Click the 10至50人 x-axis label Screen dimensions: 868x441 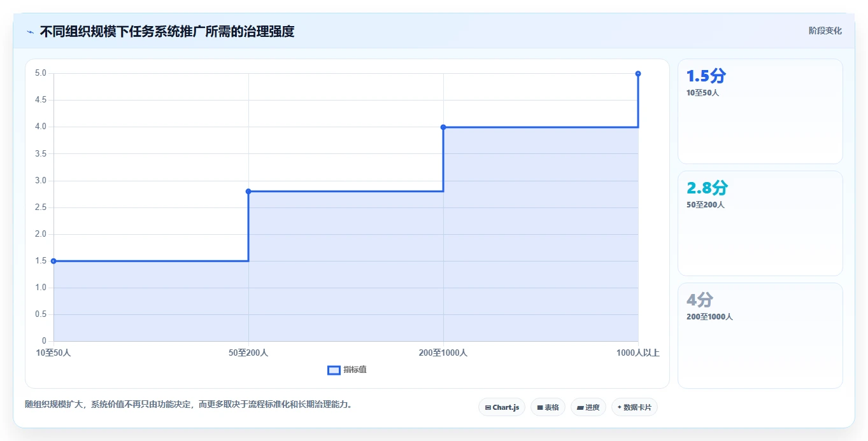point(53,353)
